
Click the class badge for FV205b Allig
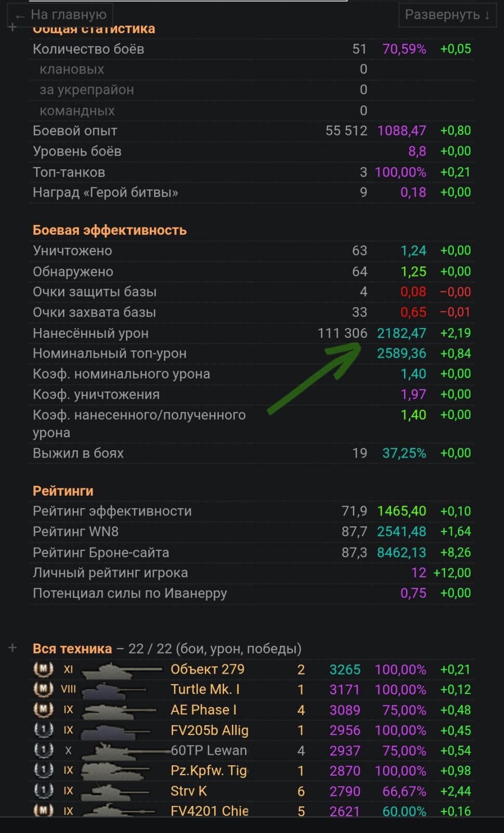(x=43, y=730)
